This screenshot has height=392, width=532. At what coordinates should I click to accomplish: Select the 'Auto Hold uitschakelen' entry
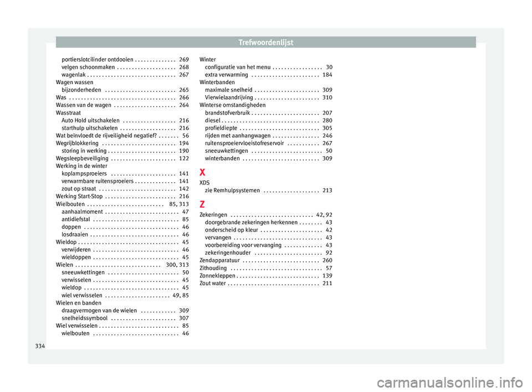coord(90,120)
